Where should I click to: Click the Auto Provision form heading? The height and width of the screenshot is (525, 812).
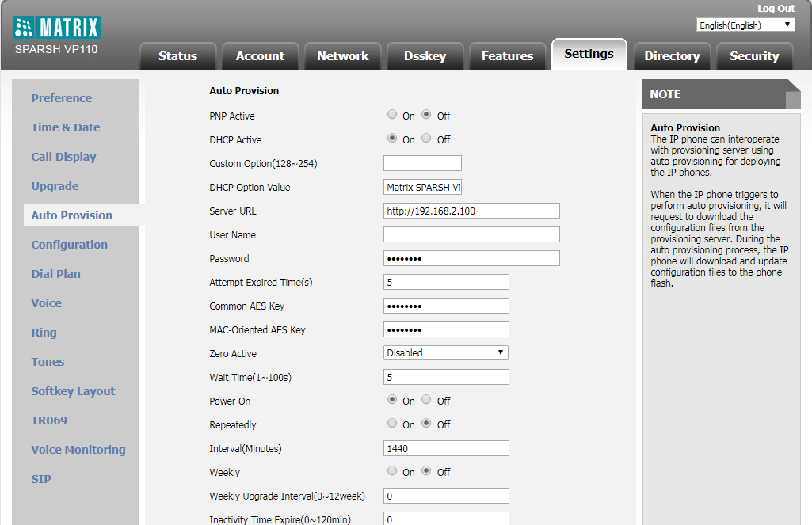coord(244,90)
